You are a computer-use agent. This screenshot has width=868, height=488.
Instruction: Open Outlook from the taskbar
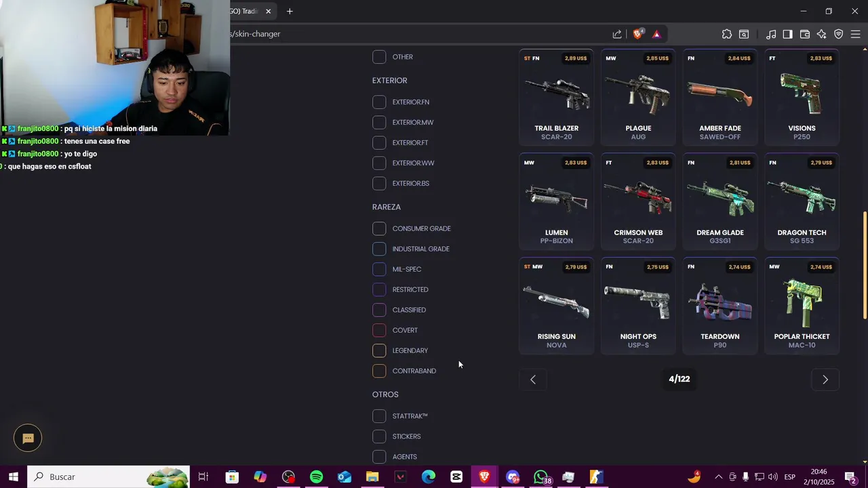(x=344, y=477)
